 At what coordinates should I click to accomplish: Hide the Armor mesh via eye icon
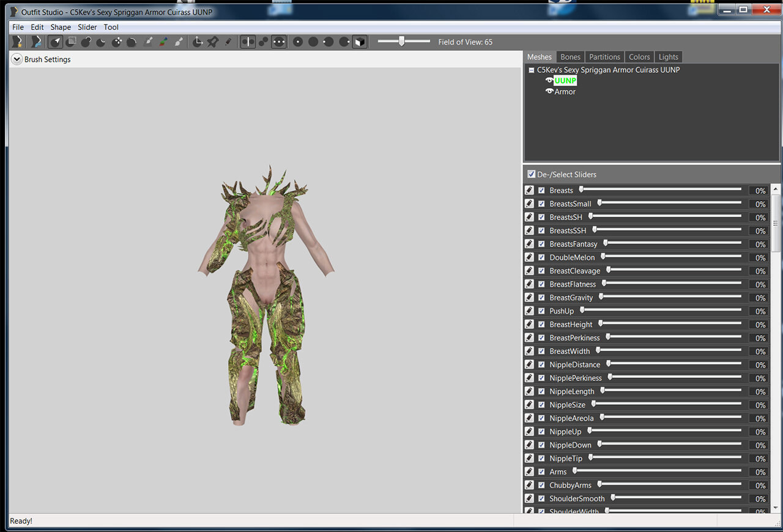[x=549, y=92]
